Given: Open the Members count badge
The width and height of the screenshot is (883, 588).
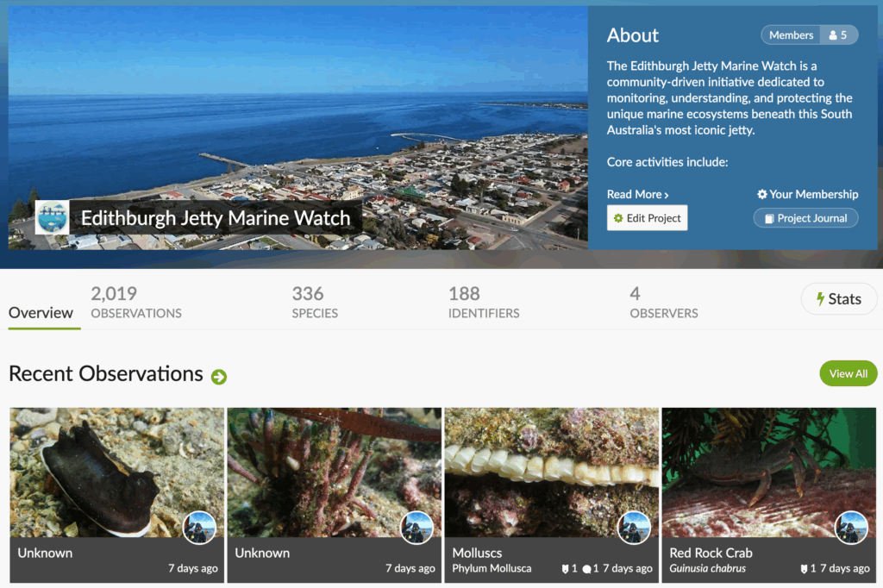Looking at the screenshot, I should pos(809,35).
